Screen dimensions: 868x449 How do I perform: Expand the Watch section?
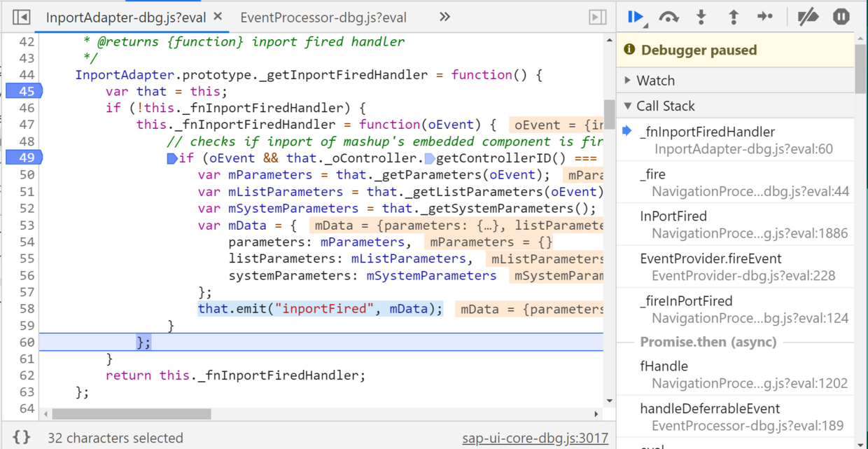point(736,81)
